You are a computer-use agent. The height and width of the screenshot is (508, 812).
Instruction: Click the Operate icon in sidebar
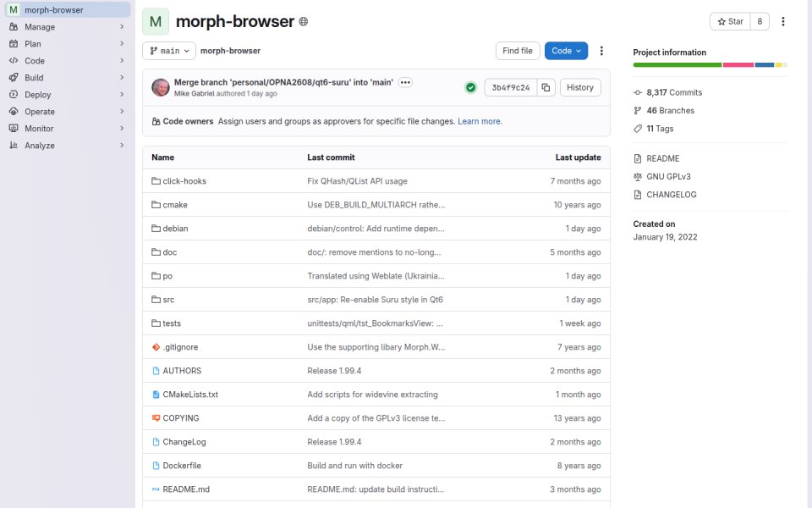14,112
